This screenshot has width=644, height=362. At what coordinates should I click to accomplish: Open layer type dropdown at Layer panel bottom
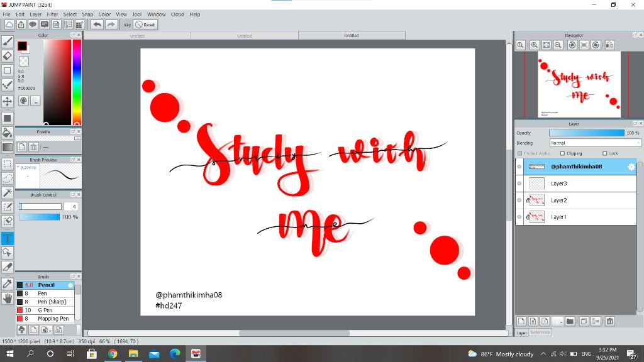(x=557, y=321)
